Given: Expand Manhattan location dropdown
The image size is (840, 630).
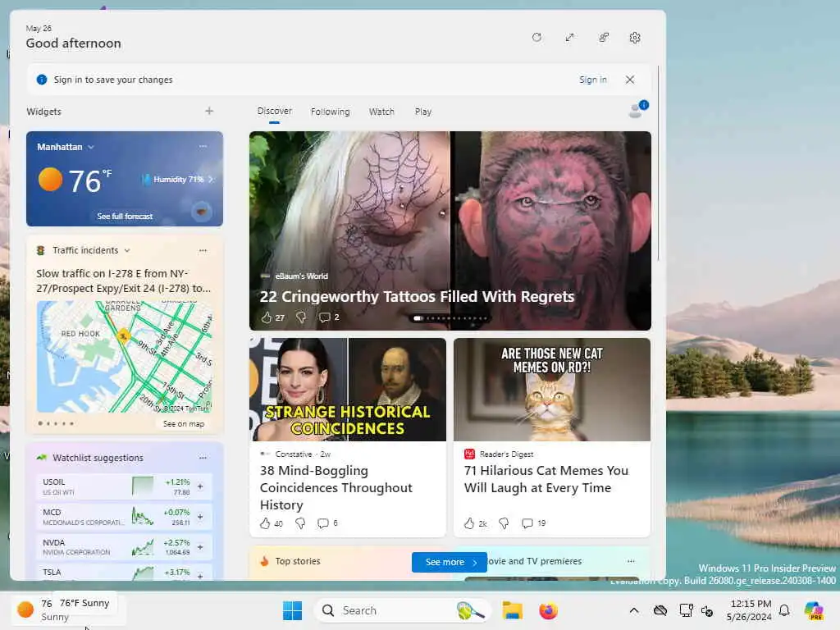Looking at the screenshot, I should [90, 147].
